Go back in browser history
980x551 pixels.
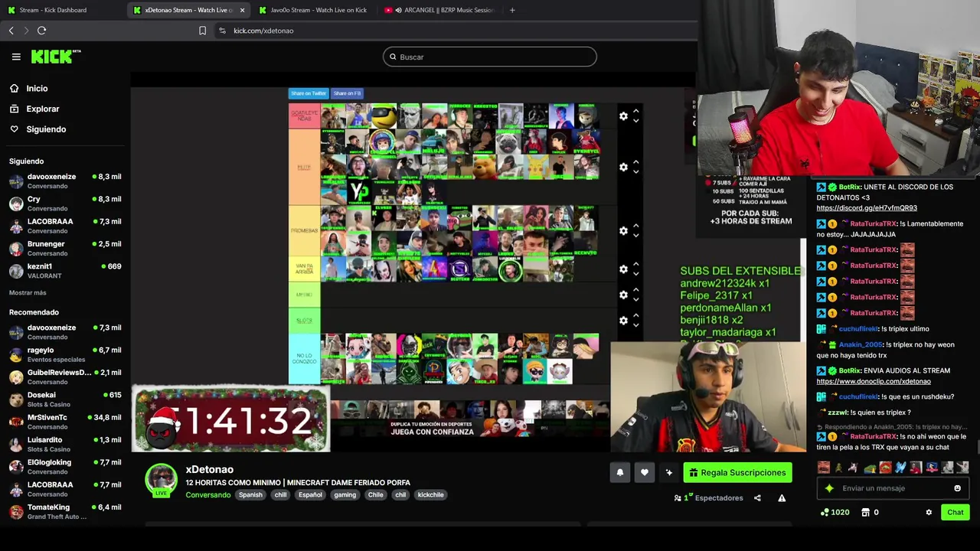[x=11, y=31]
